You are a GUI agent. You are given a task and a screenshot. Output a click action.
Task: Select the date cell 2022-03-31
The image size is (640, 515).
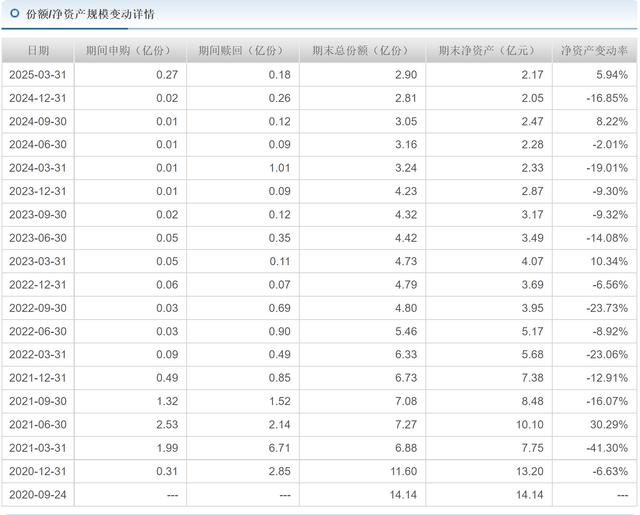[38, 354]
